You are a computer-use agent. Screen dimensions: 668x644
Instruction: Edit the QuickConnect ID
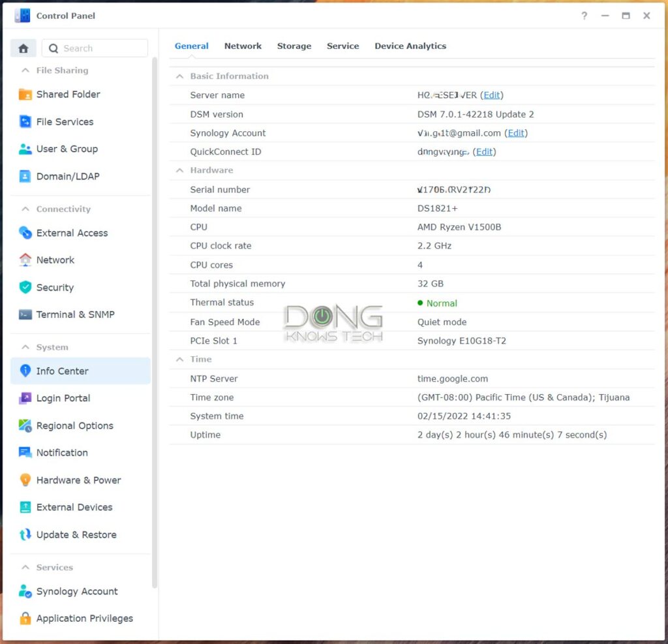(x=484, y=152)
